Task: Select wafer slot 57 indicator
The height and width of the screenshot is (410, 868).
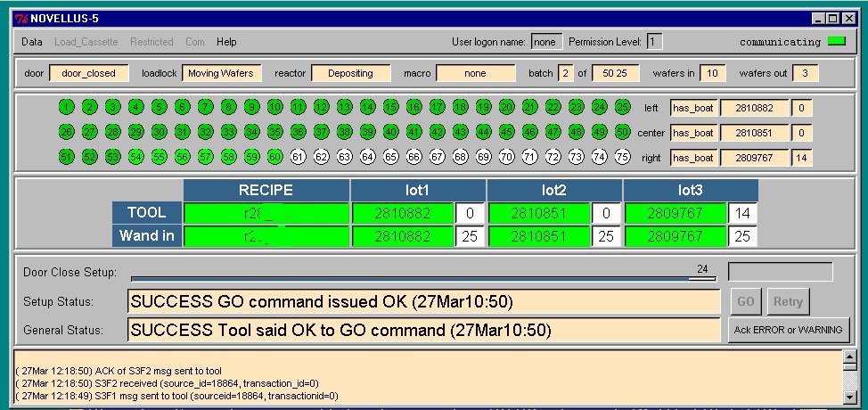Action: tap(205, 157)
